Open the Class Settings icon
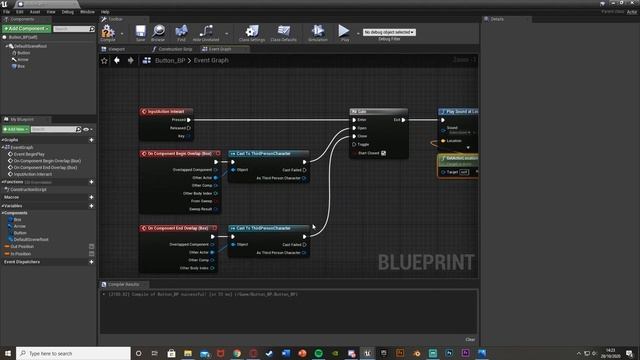Image resolution: width=640 pixels, height=360 pixels. [252, 33]
